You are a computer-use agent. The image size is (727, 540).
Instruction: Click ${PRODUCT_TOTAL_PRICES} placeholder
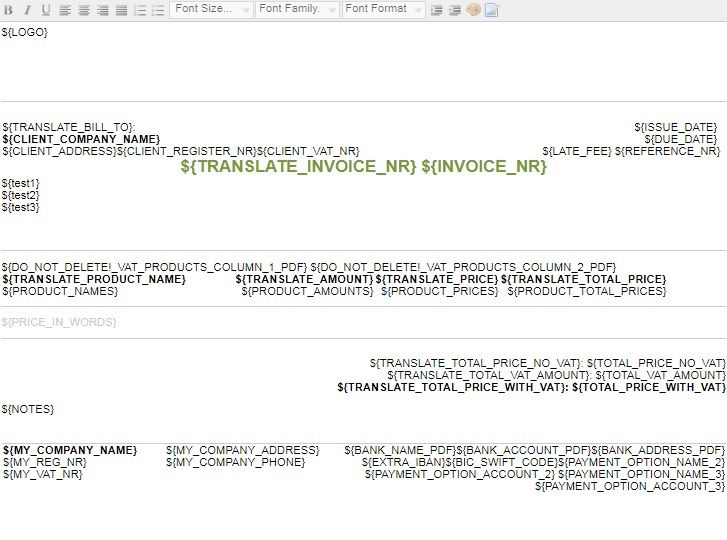tap(587, 291)
